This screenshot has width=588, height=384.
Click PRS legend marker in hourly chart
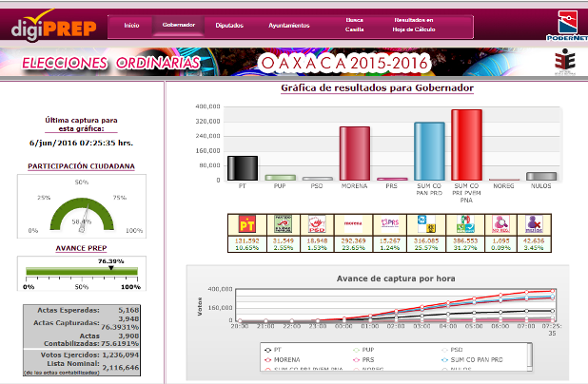tap(356, 360)
